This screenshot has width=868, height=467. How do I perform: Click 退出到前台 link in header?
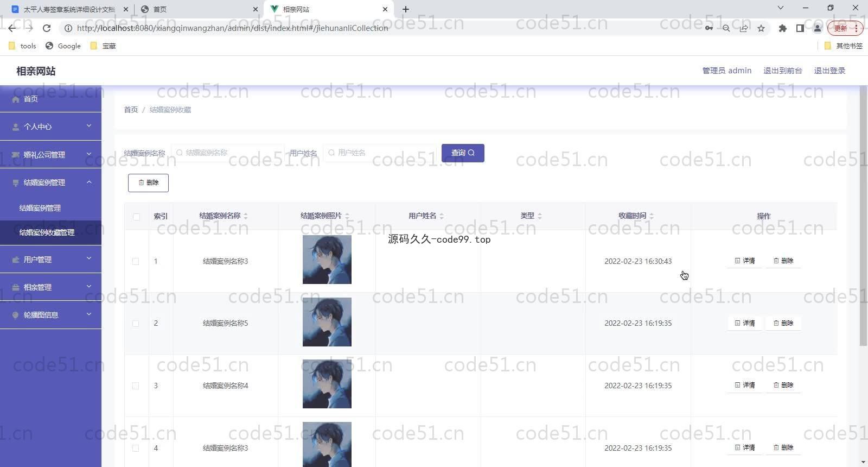(782, 71)
